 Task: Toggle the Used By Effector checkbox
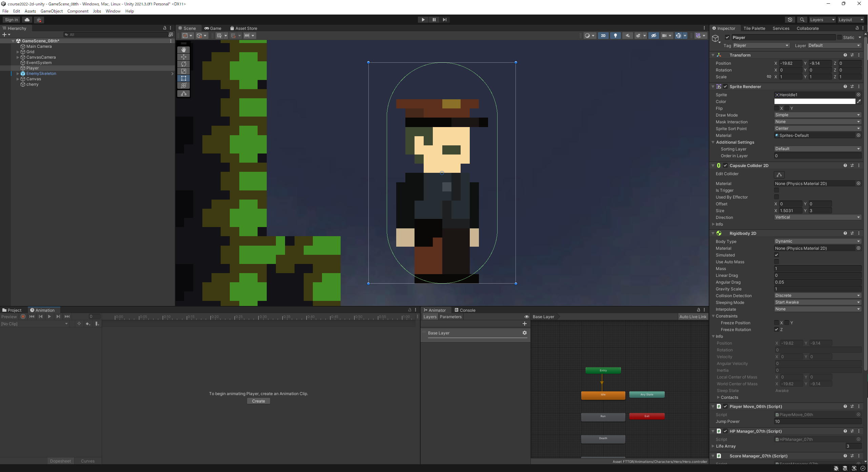pos(776,197)
